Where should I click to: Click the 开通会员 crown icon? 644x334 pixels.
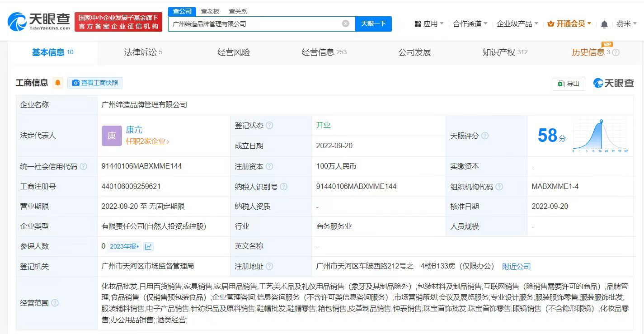pos(551,24)
